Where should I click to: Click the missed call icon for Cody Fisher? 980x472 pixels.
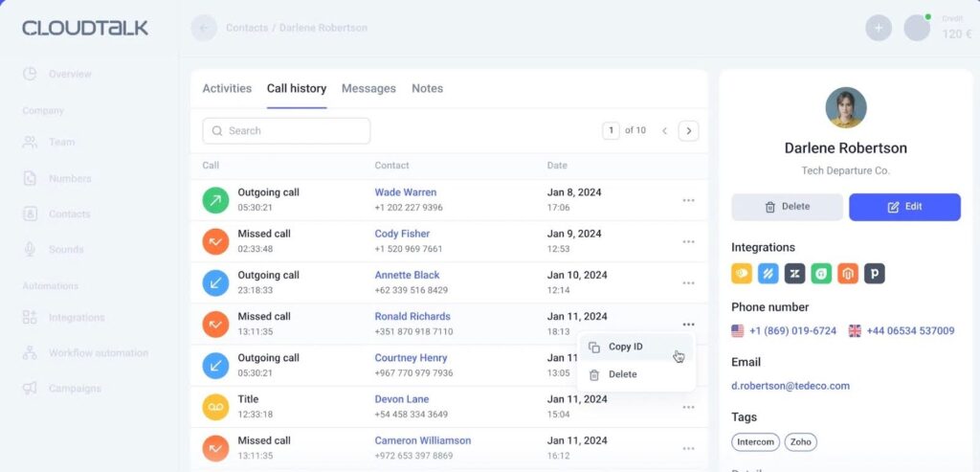[215, 241]
